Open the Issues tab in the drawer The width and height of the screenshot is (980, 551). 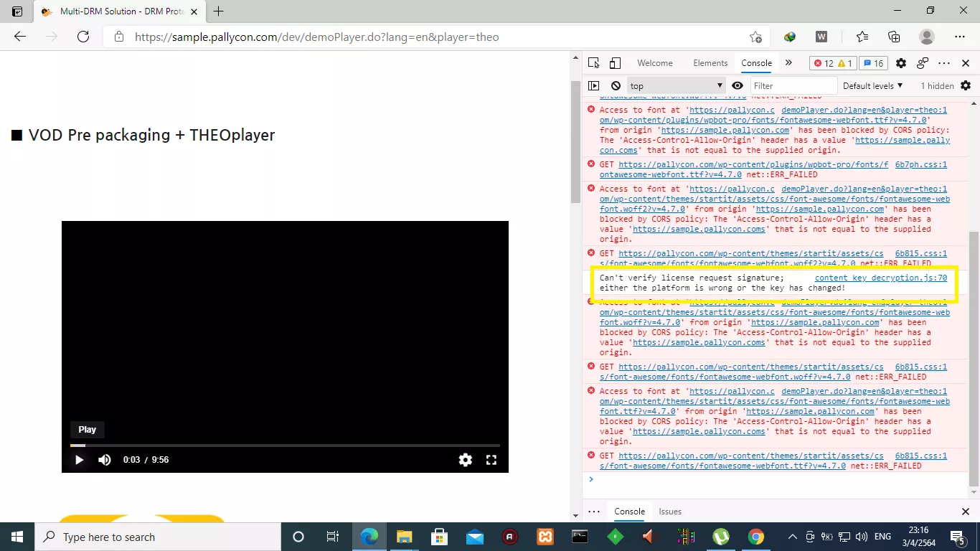pyautogui.click(x=670, y=512)
